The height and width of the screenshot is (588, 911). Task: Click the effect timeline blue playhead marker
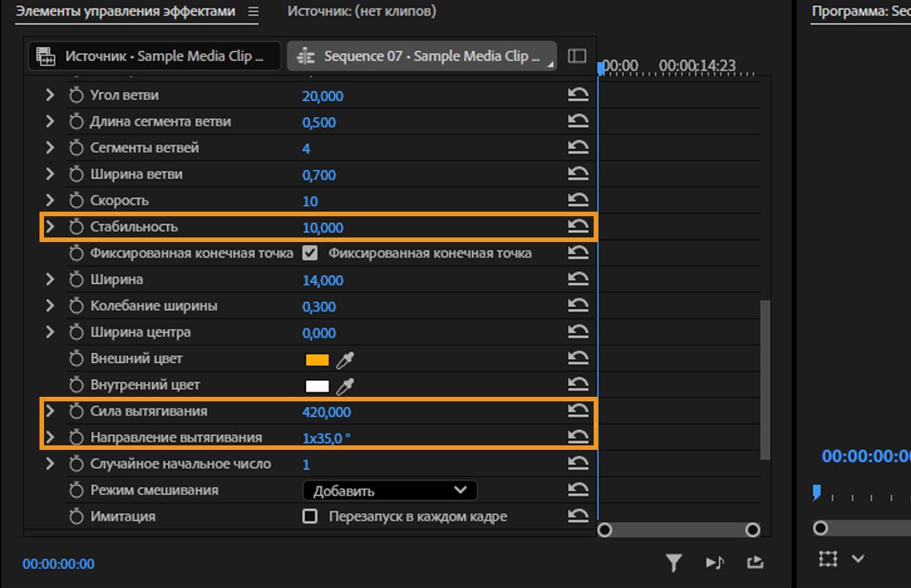(601, 68)
